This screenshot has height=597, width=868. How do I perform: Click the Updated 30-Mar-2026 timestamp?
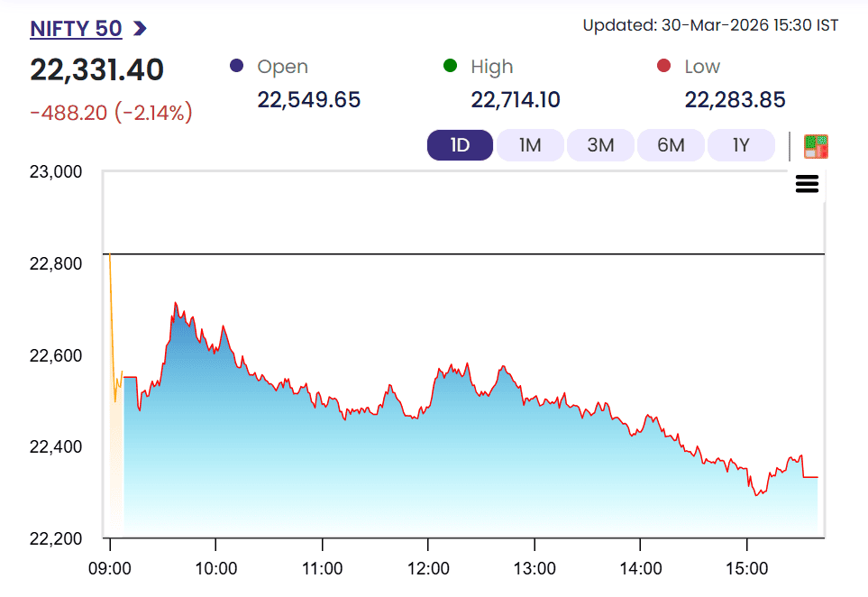tap(711, 25)
